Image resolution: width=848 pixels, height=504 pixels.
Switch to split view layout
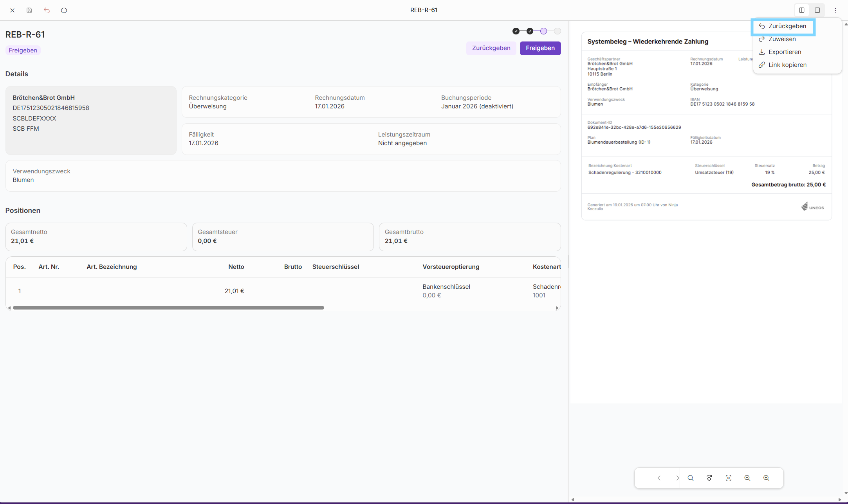pyautogui.click(x=801, y=10)
